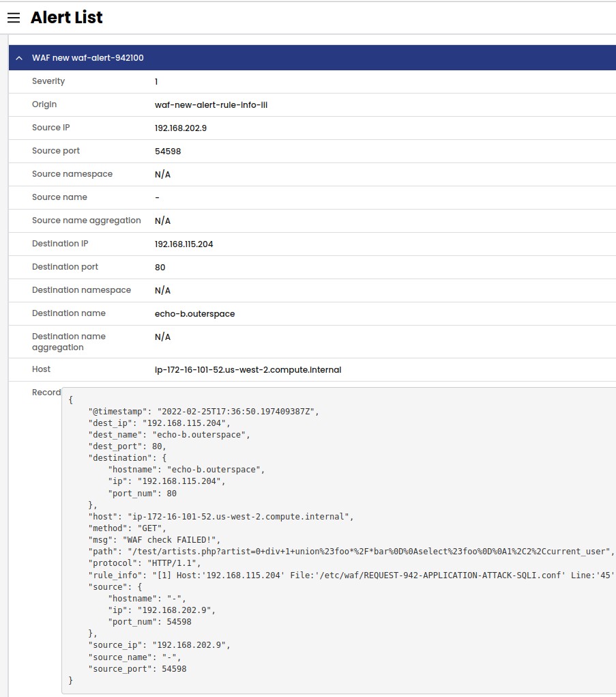The width and height of the screenshot is (616, 697).
Task: Open the hamburger navigation menu
Action: 14,18
